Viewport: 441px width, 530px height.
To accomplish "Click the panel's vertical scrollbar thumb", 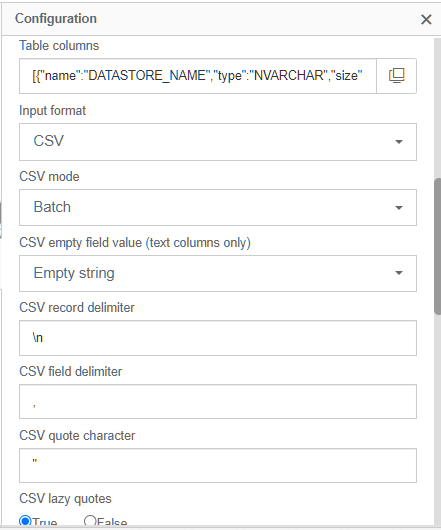I will tap(437, 247).
